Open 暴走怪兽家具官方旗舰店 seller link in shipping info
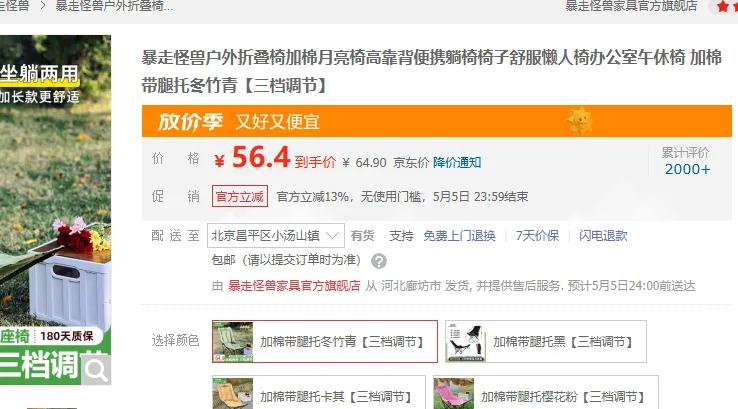 (x=294, y=286)
